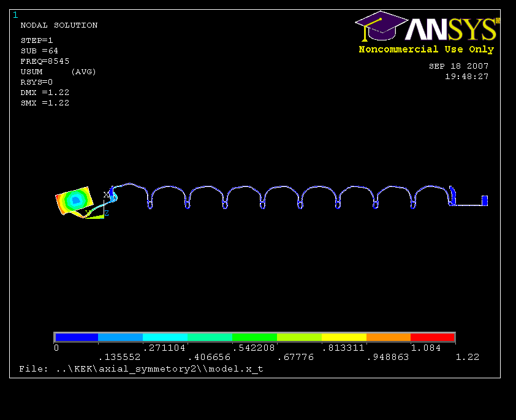Select the FREQ=8545 value
The width and height of the screenshot is (516, 420).
tap(45, 61)
